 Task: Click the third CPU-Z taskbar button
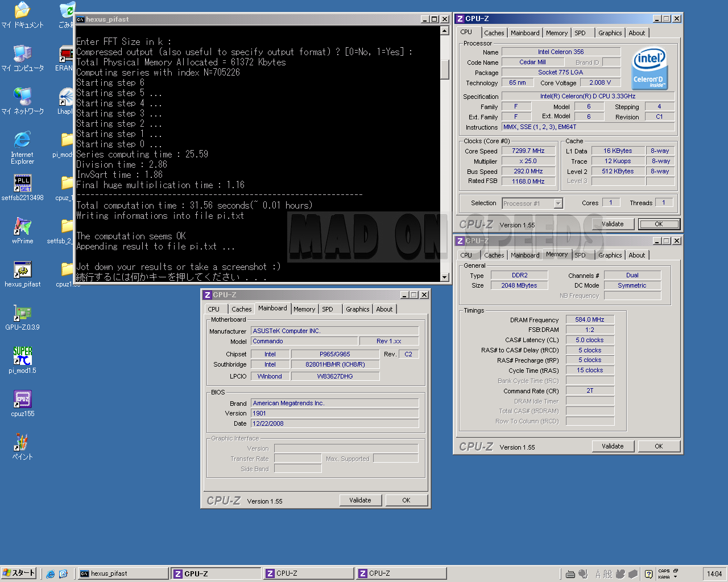pos(401,573)
